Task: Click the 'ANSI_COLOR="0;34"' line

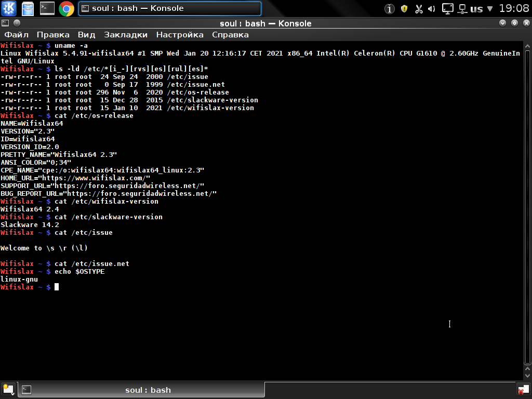Action: tap(36, 163)
